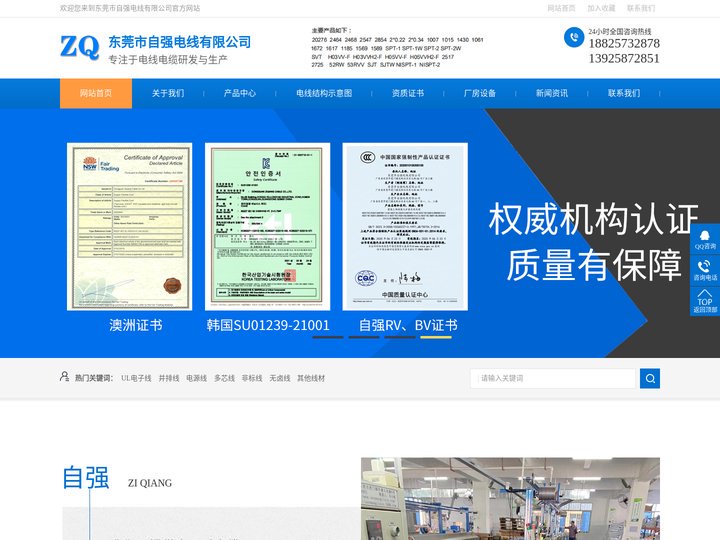Click the 其他线材 keyword link
Image resolution: width=720 pixels, height=540 pixels.
click(311, 378)
